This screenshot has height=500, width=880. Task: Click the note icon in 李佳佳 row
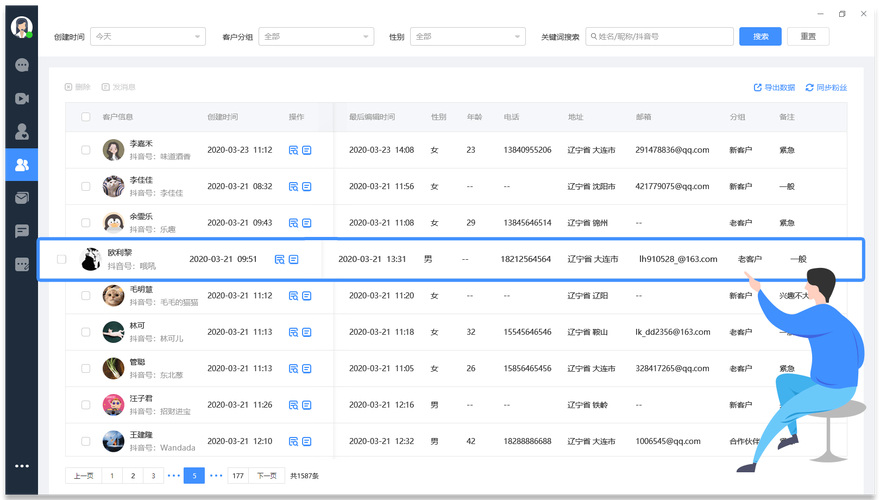point(306,186)
